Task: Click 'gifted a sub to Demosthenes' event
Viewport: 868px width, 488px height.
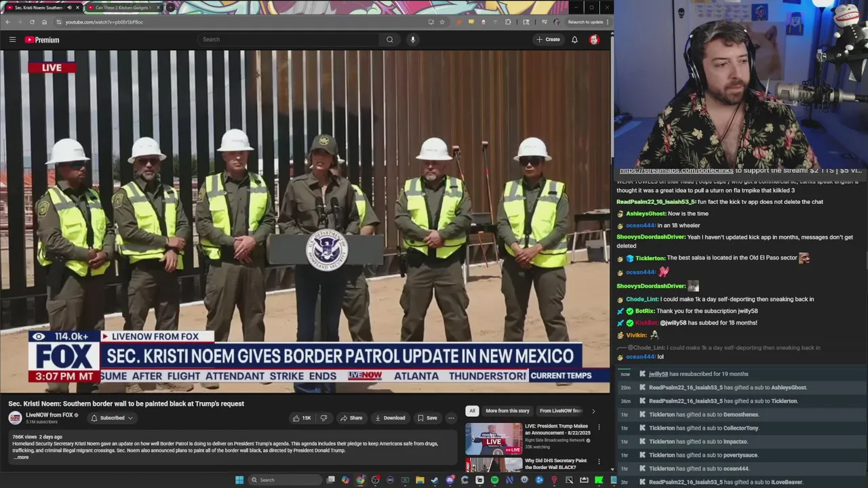Action: coord(704,415)
